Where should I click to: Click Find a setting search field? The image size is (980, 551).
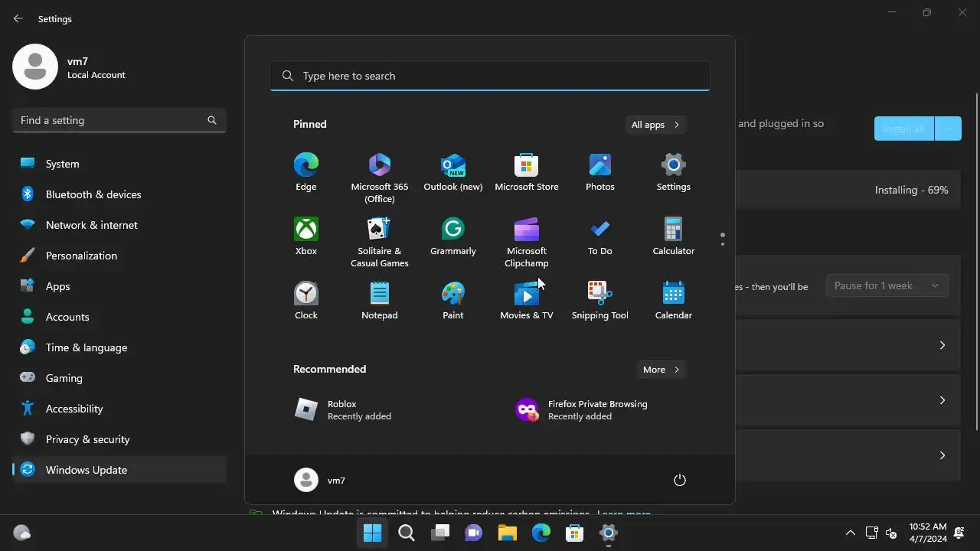click(x=119, y=120)
